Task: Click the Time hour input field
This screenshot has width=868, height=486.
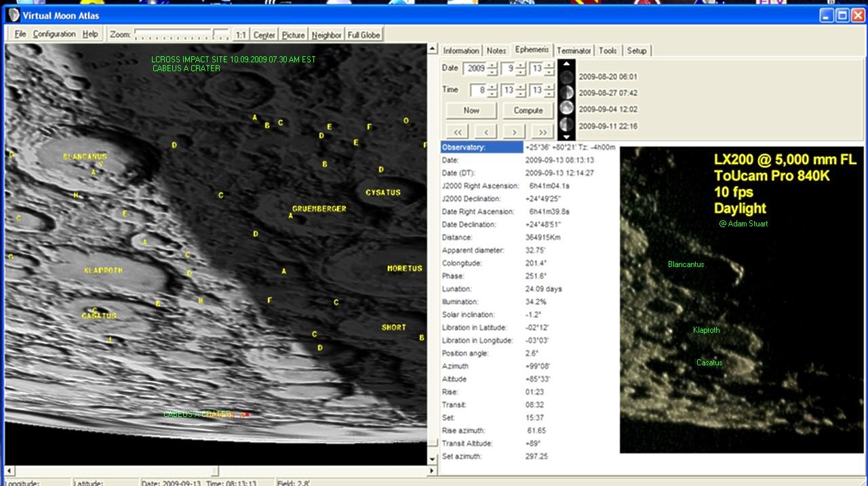Action: click(x=479, y=90)
